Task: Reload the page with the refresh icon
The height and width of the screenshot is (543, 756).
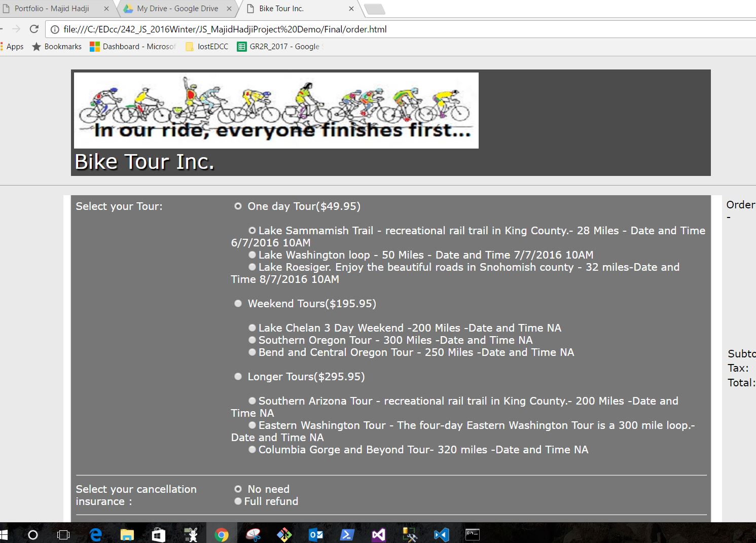Action: [x=34, y=29]
